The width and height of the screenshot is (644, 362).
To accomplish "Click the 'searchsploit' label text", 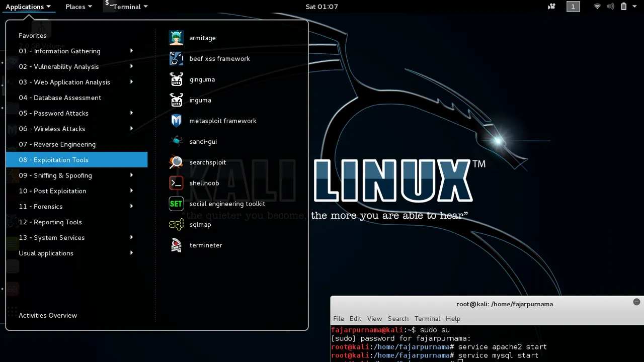I will coord(207,162).
